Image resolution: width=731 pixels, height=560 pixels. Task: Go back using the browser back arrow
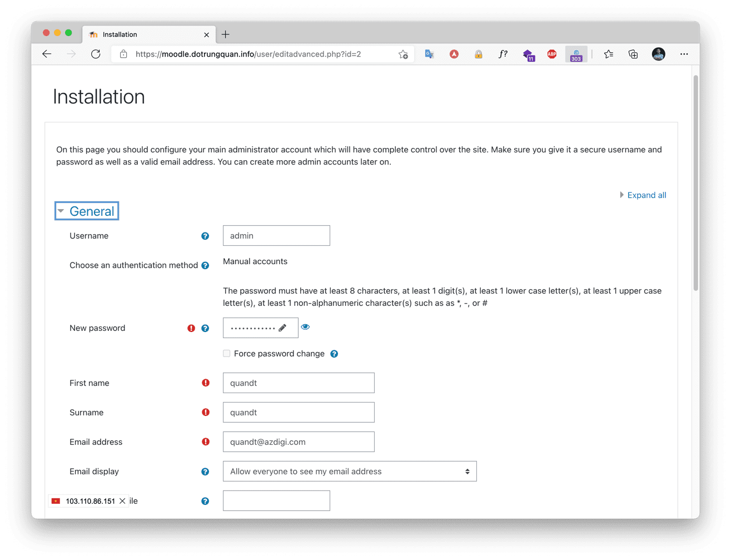tap(47, 54)
